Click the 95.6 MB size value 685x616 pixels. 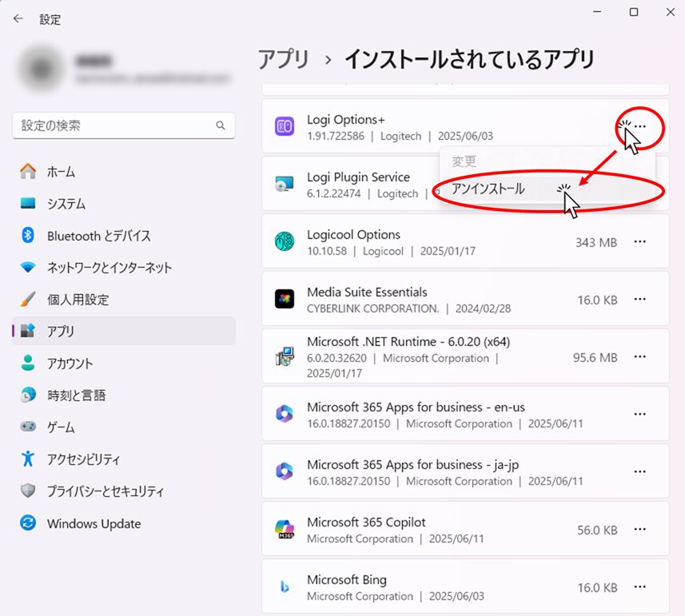tap(595, 358)
